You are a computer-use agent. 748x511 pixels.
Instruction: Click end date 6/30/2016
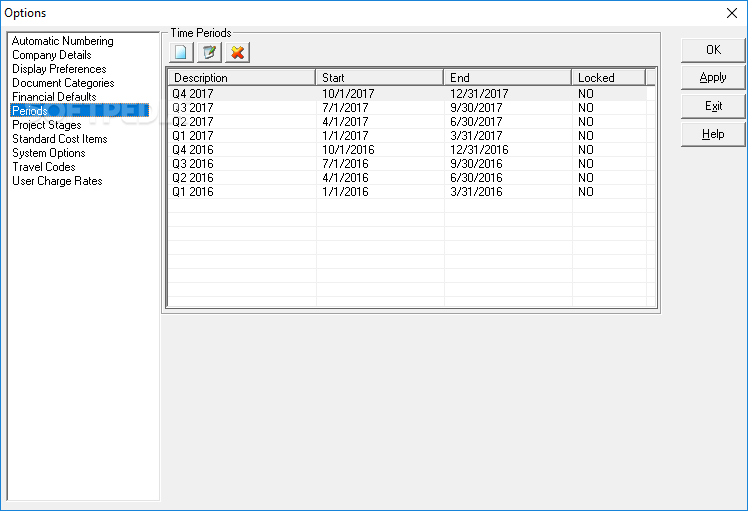coord(476,177)
